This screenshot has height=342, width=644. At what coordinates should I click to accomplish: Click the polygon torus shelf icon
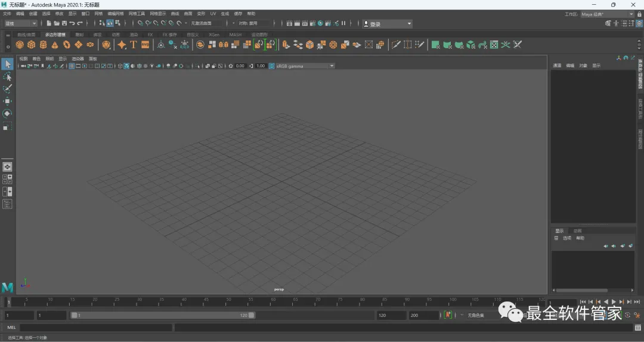pyautogui.click(x=67, y=45)
